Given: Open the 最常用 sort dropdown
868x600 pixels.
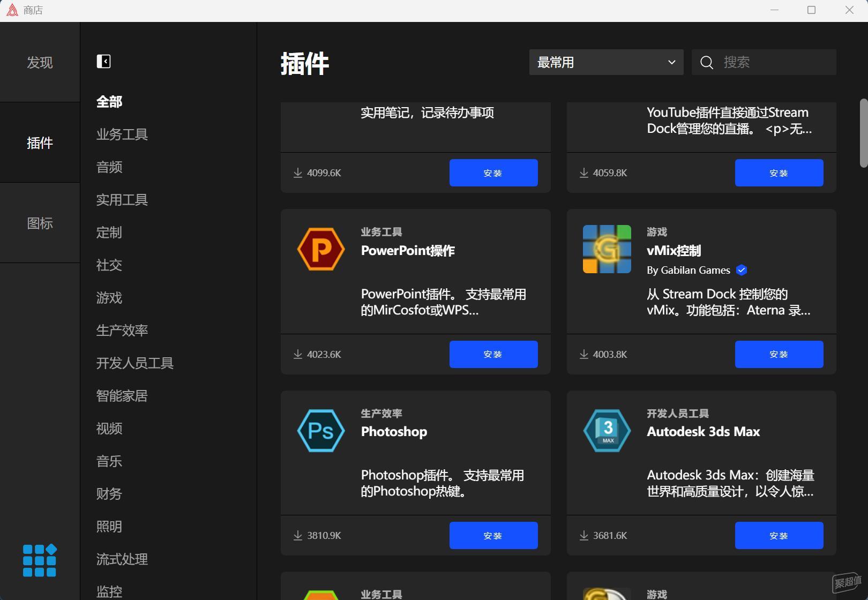Looking at the screenshot, I should tap(606, 62).
